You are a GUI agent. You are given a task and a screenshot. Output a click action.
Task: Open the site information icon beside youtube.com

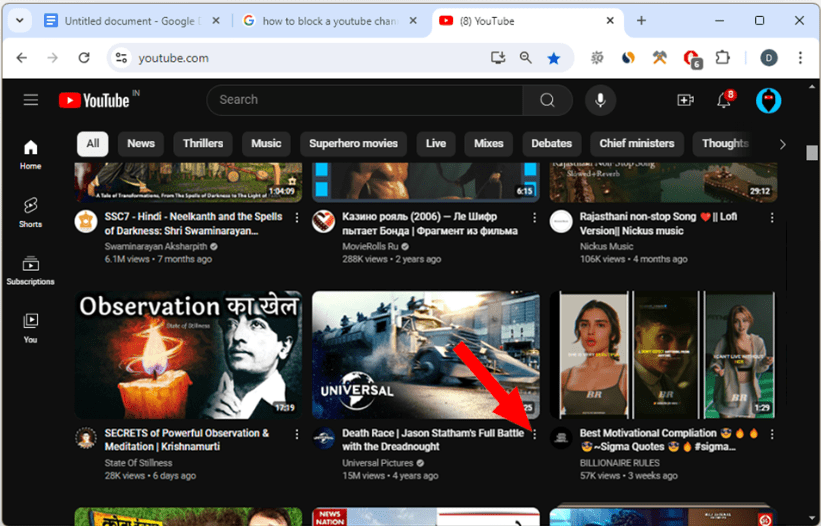(x=121, y=58)
